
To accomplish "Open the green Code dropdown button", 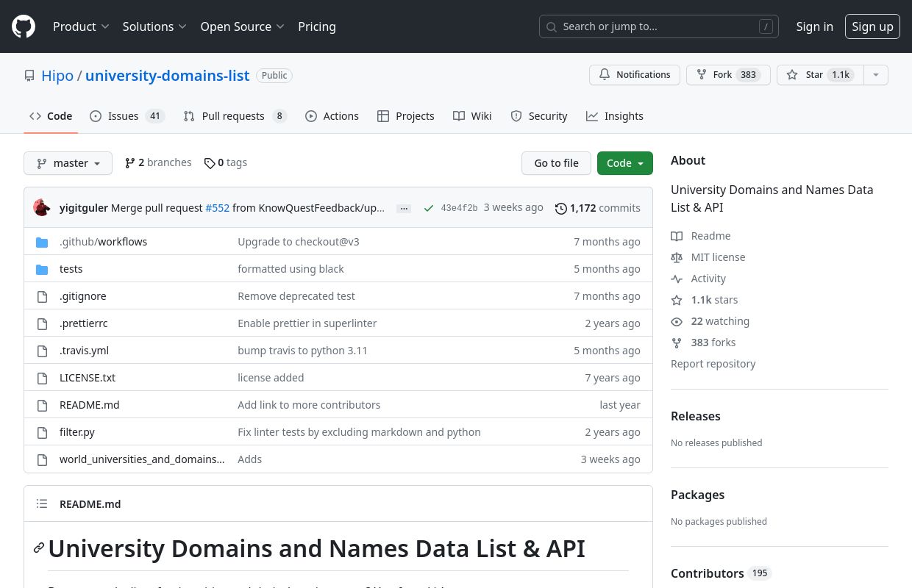I will tap(625, 163).
